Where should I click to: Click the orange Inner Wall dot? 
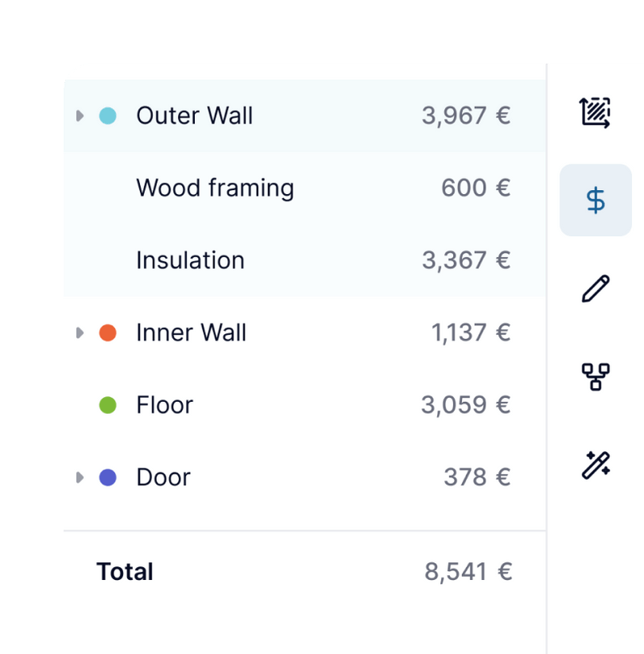108,333
